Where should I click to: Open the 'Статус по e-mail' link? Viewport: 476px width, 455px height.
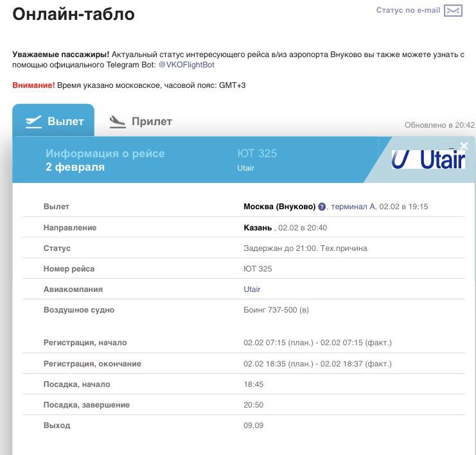pos(408,10)
